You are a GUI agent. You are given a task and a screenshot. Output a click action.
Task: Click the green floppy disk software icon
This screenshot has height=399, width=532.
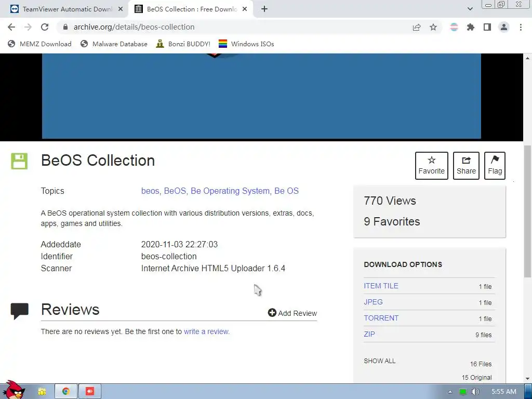pyautogui.click(x=19, y=161)
